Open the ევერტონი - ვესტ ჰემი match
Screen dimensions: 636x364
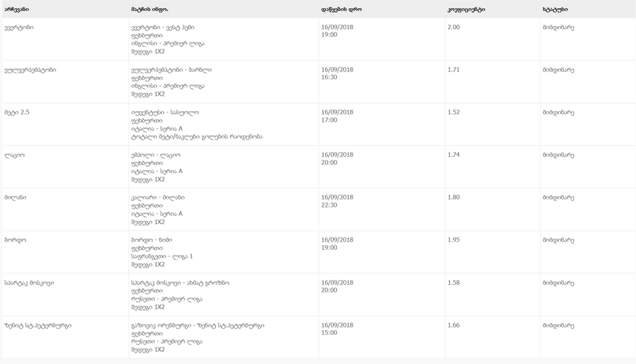click(163, 27)
